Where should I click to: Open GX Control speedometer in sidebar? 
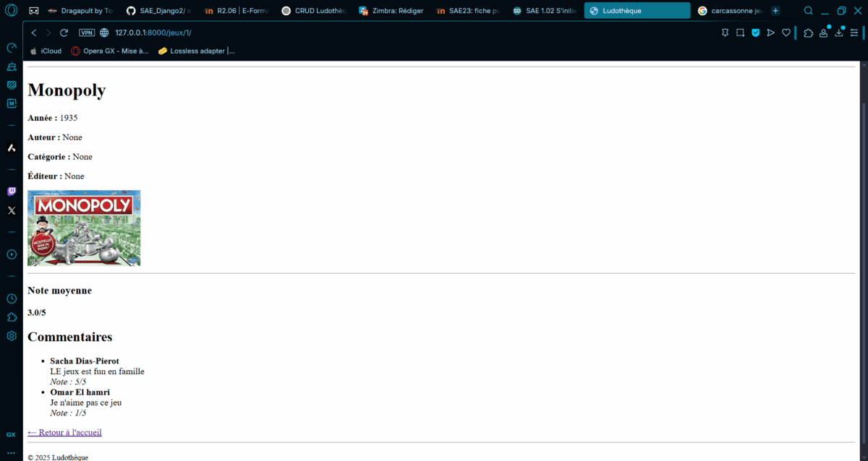pos(12,48)
